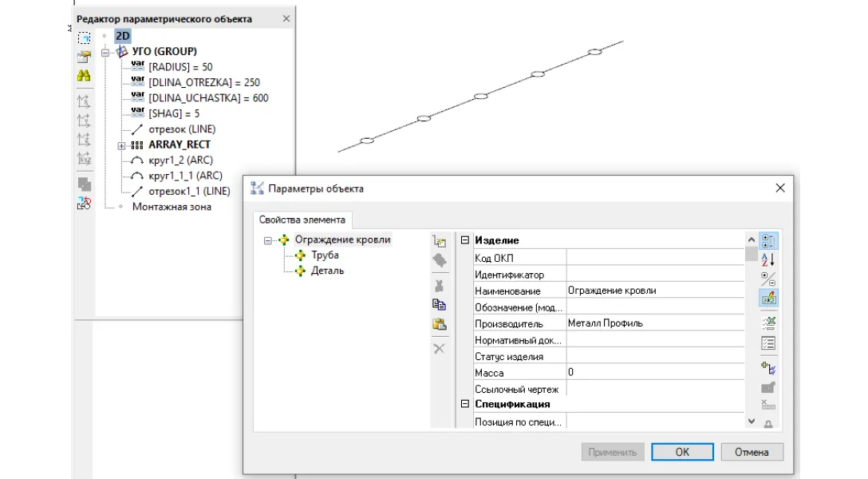Click the copy icon in the dialog toolbar
Image resolution: width=868 pixels, height=479 pixels.
click(440, 305)
